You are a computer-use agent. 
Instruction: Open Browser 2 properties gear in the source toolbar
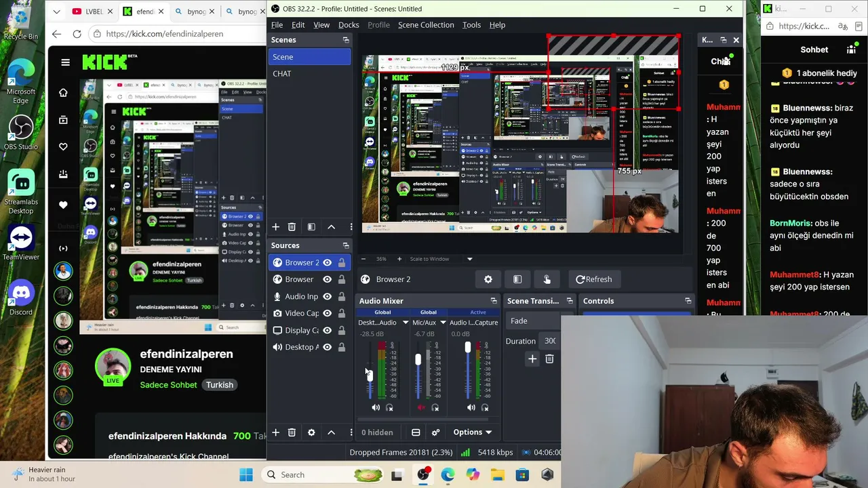point(488,279)
